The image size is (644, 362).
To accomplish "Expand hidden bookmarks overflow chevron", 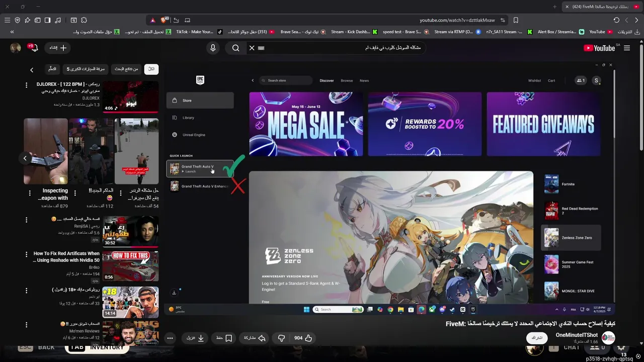I will point(12,32).
